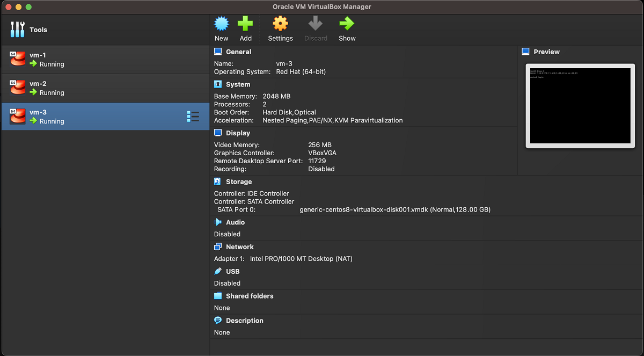This screenshot has width=644, height=356.
Task: Click the Add toolbar label
Action: pos(246,38)
